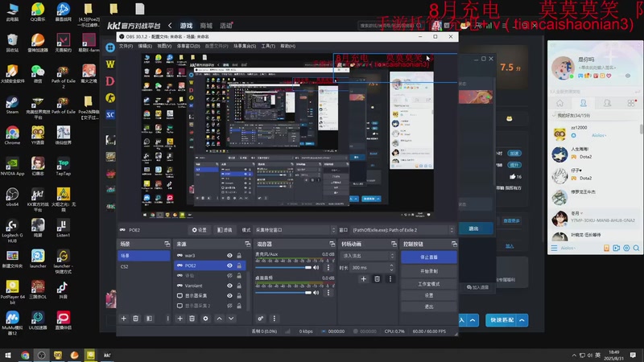Add a new scene with plus icon
The image size is (644, 362).
[124, 319]
